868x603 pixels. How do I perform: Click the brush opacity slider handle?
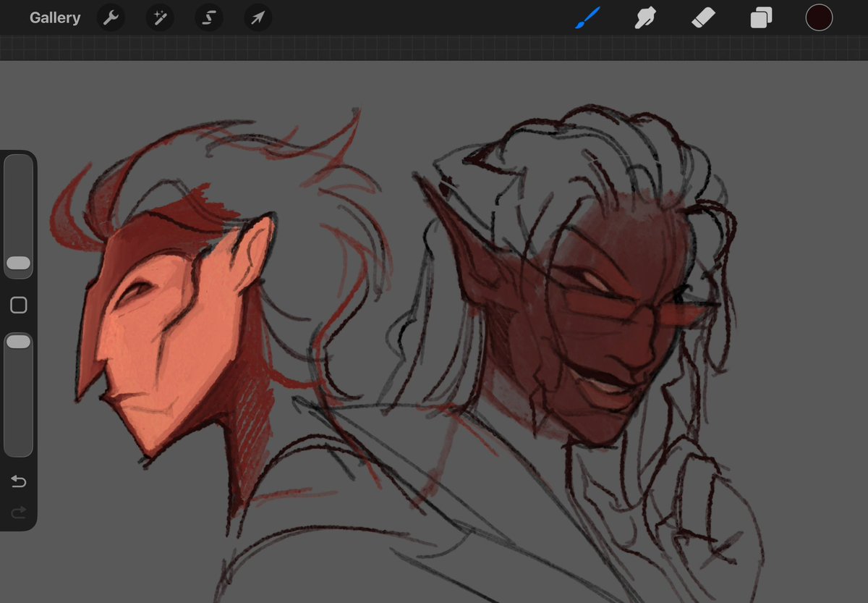coord(19,342)
